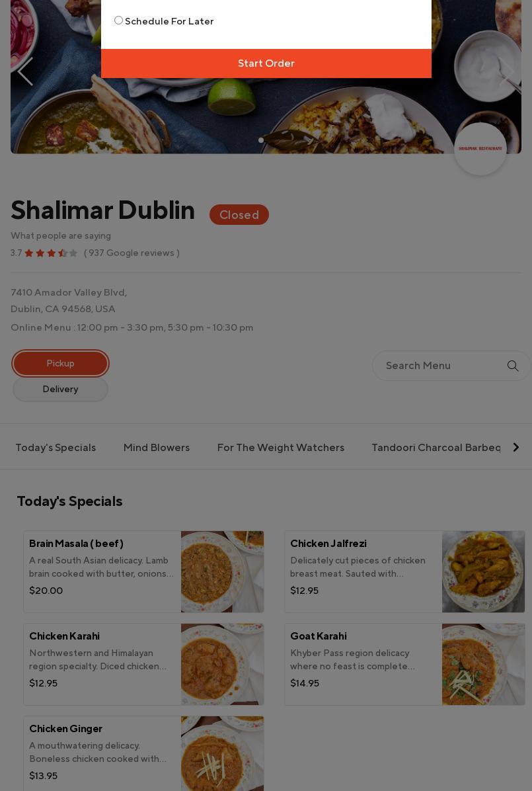Expand more menu categories with right chevron

coord(515,448)
